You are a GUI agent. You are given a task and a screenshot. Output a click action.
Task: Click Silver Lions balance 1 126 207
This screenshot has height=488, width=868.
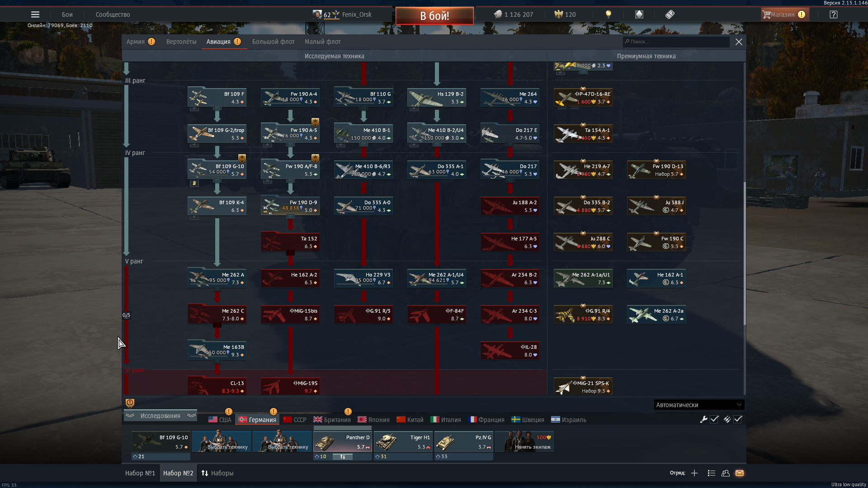[x=514, y=14]
